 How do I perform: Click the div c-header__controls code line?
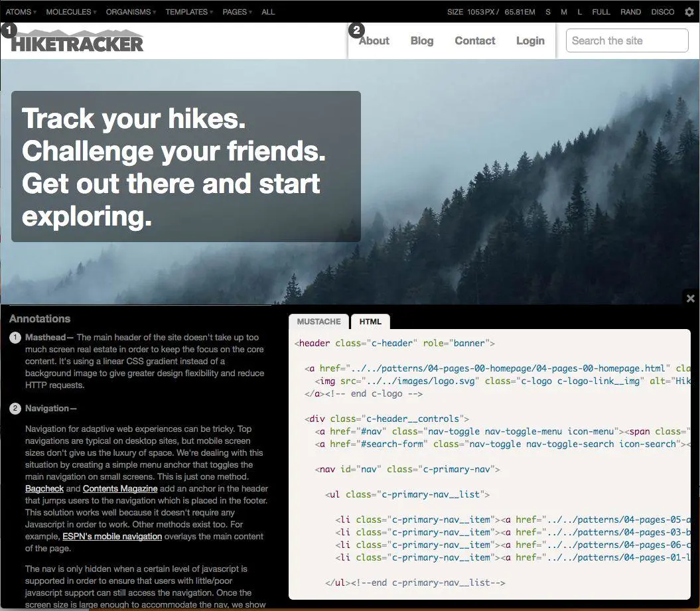click(387, 419)
